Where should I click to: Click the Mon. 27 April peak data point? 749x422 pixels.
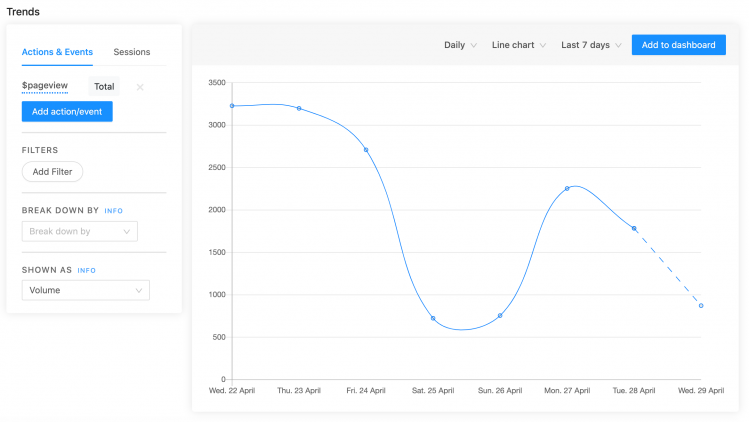[x=567, y=188]
